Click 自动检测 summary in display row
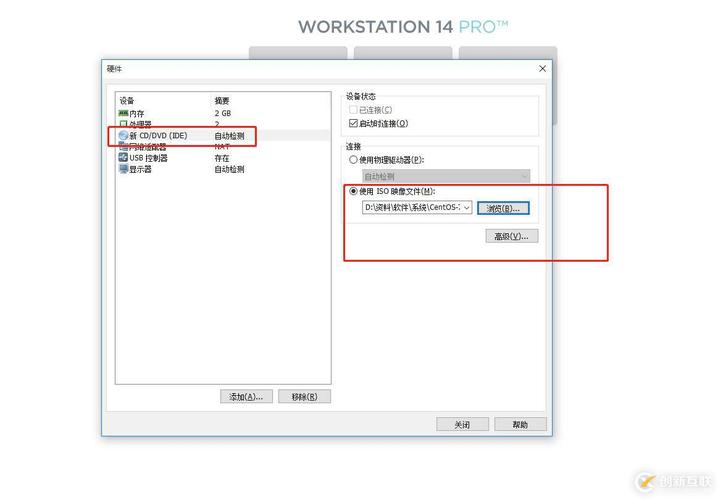The image size is (718, 500). click(x=229, y=169)
